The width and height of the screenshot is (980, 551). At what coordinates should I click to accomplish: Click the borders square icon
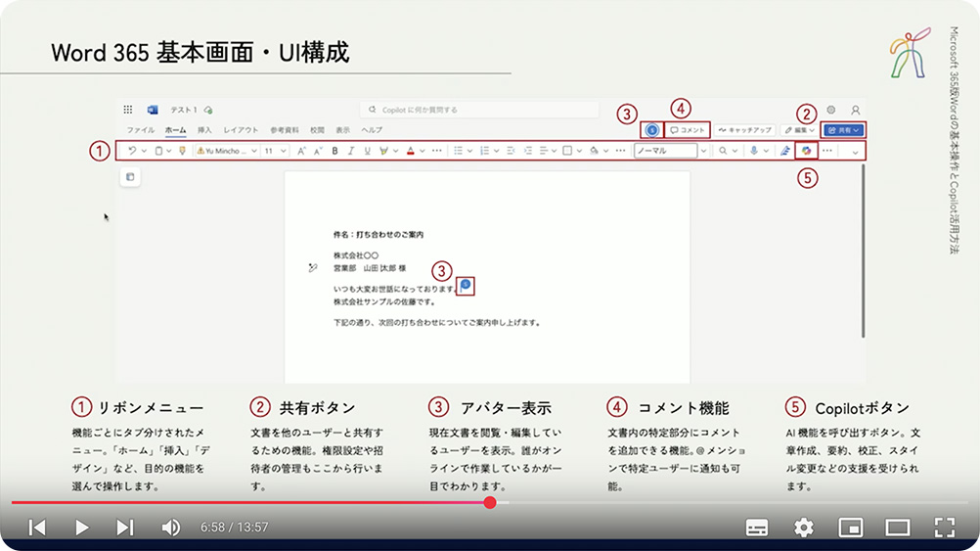pos(567,151)
